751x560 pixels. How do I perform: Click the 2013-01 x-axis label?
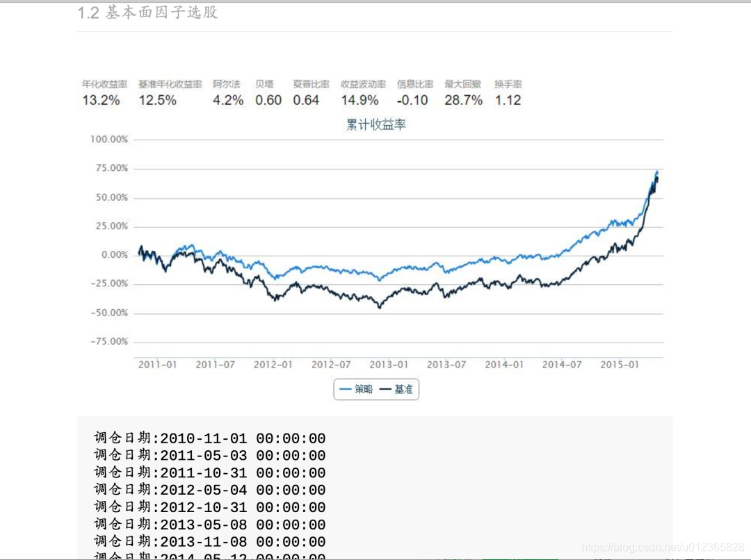pos(389,365)
